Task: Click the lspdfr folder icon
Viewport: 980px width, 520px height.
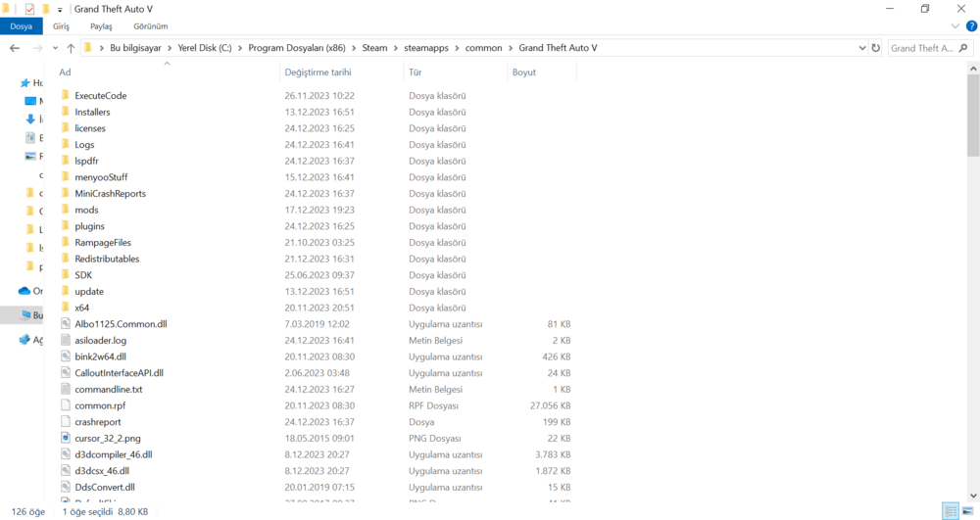Action: tap(65, 161)
